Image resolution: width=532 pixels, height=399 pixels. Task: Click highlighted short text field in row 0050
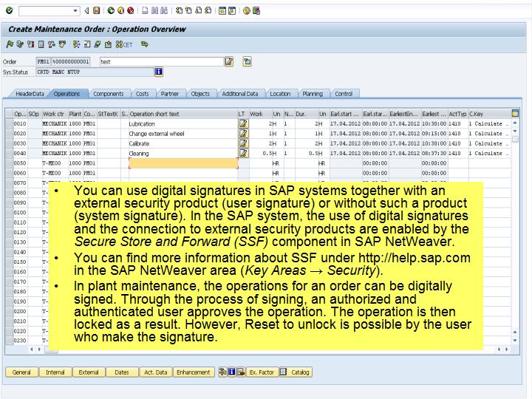(183, 163)
